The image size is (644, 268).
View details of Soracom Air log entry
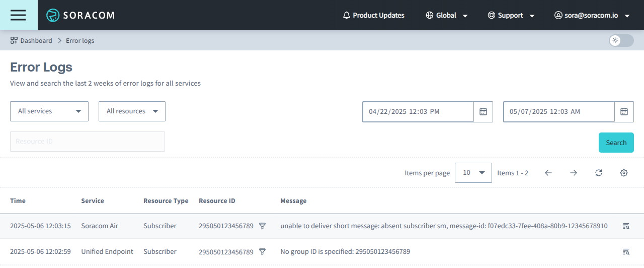coord(626,226)
